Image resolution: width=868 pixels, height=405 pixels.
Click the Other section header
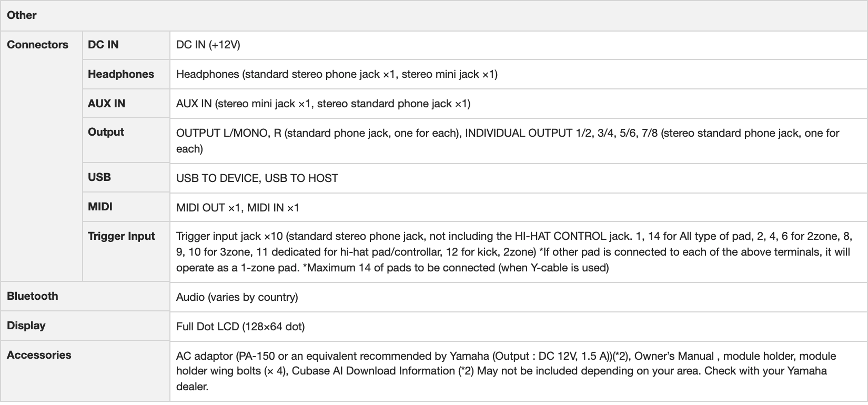(22, 15)
